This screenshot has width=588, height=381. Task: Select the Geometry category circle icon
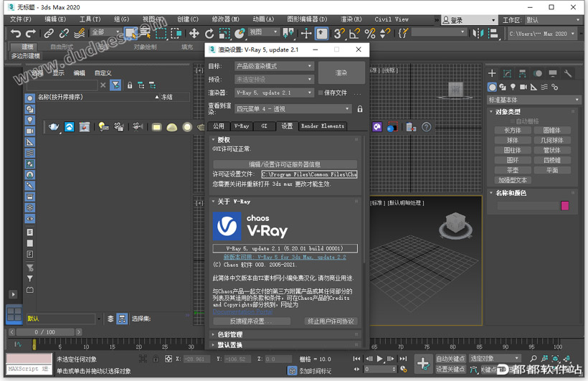coord(492,87)
